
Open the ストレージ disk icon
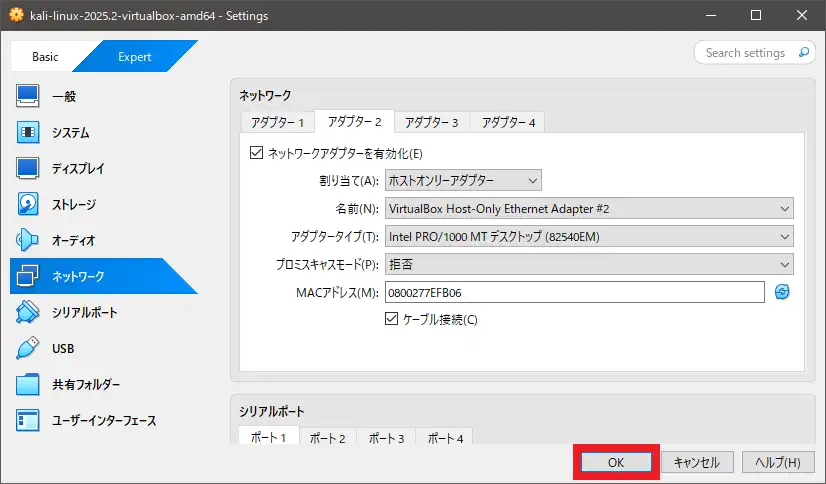click(27, 204)
